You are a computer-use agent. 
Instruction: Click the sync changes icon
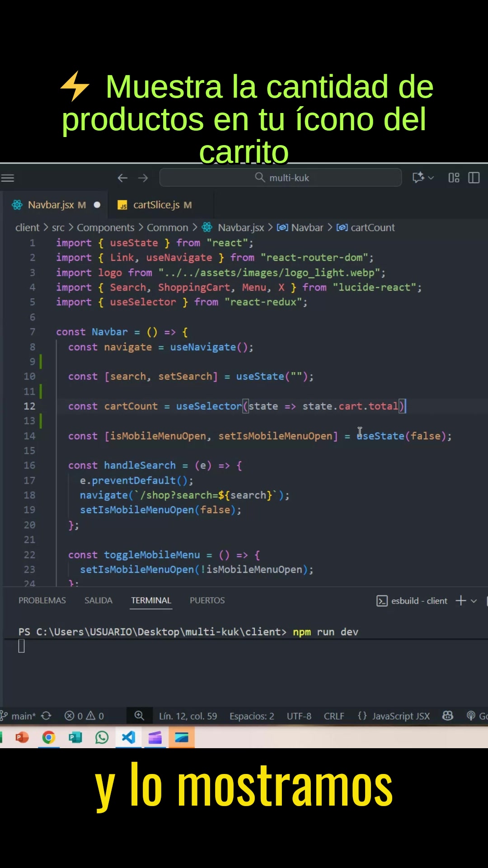(x=46, y=716)
